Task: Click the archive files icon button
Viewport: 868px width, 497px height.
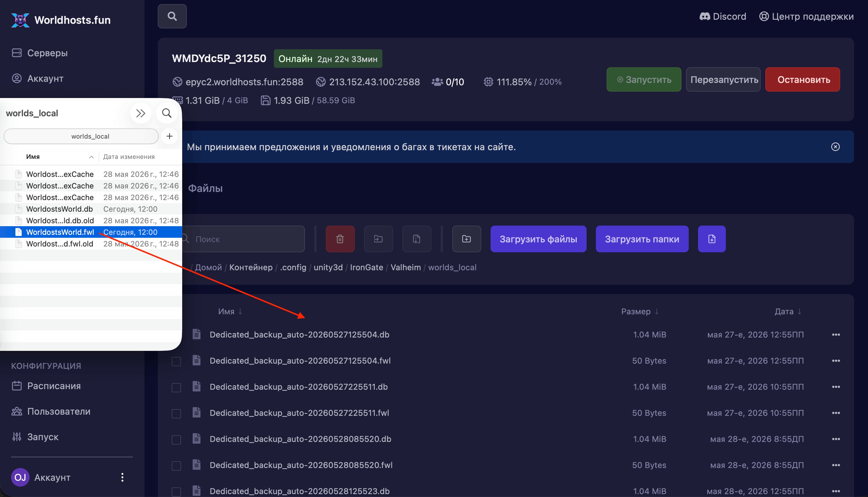Action: pyautogui.click(x=417, y=239)
